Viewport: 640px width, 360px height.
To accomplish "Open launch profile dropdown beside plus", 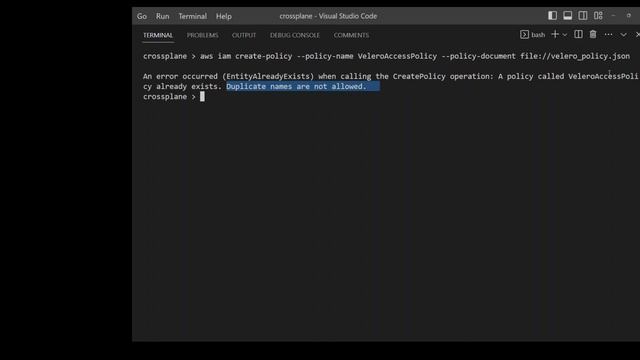I will click(565, 35).
